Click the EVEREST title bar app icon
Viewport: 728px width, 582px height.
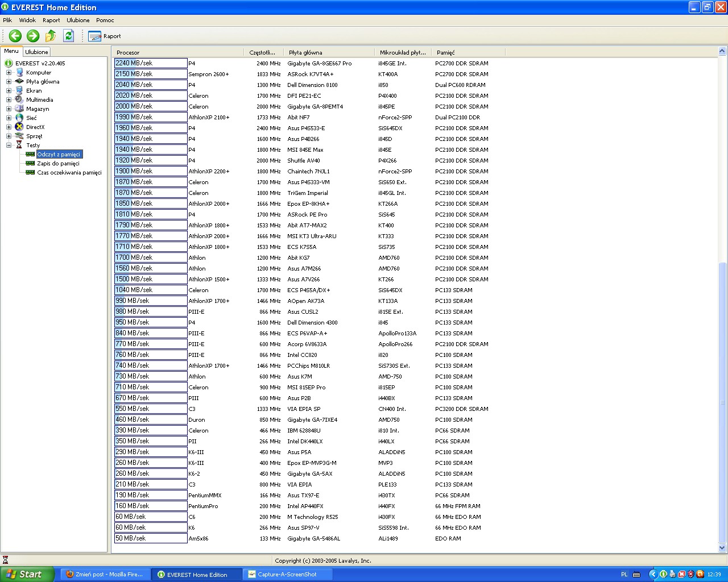[5, 7]
